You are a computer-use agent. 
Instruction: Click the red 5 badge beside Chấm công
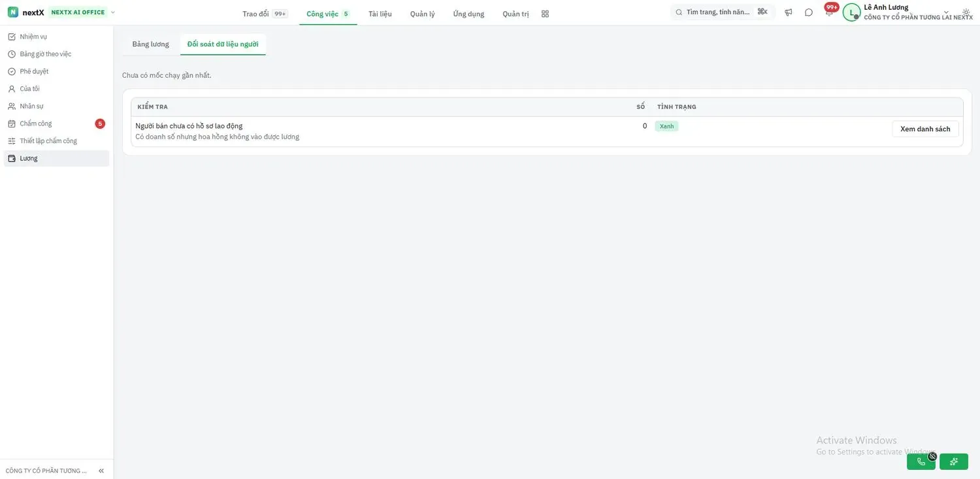pyautogui.click(x=100, y=124)
